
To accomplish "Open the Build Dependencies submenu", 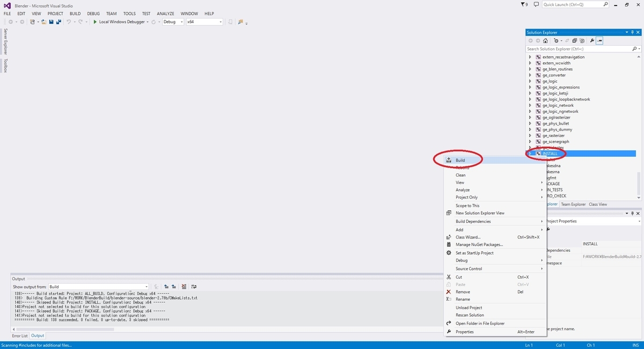I will tap(495, 221).
